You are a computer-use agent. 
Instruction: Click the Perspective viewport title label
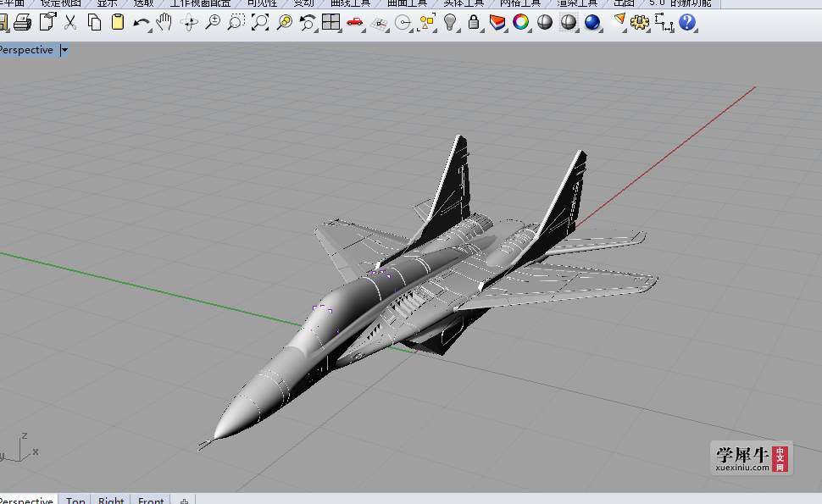click(x=26, y=50)
